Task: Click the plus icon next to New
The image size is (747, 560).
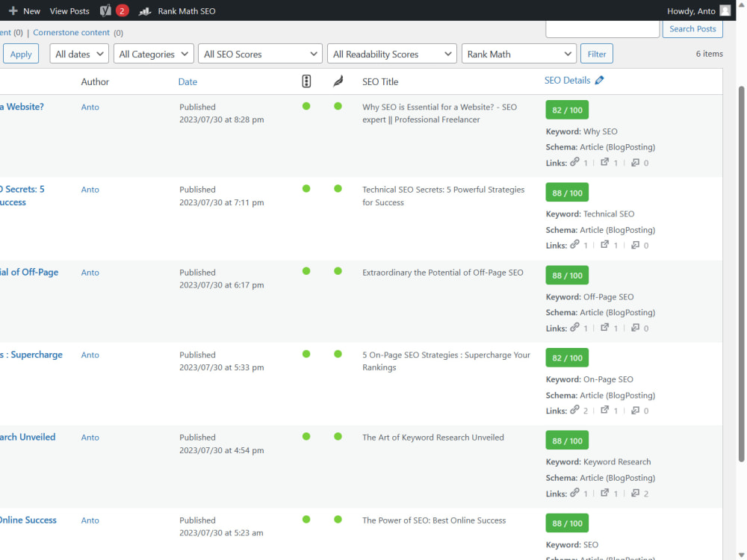Action: pos(13,10)
